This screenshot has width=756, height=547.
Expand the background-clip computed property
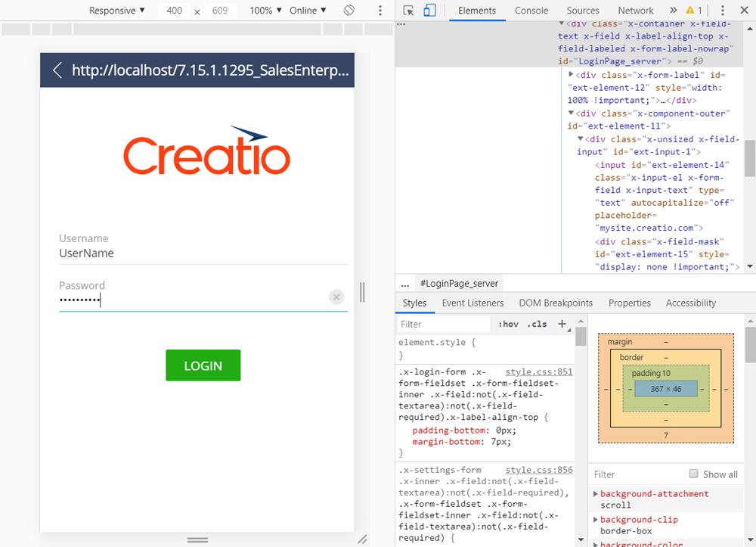coord(596,520)
